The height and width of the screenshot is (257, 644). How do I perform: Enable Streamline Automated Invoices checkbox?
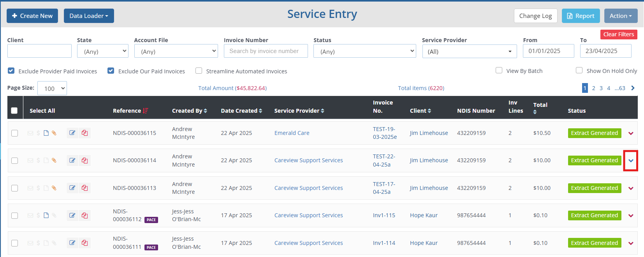(199, 71)
